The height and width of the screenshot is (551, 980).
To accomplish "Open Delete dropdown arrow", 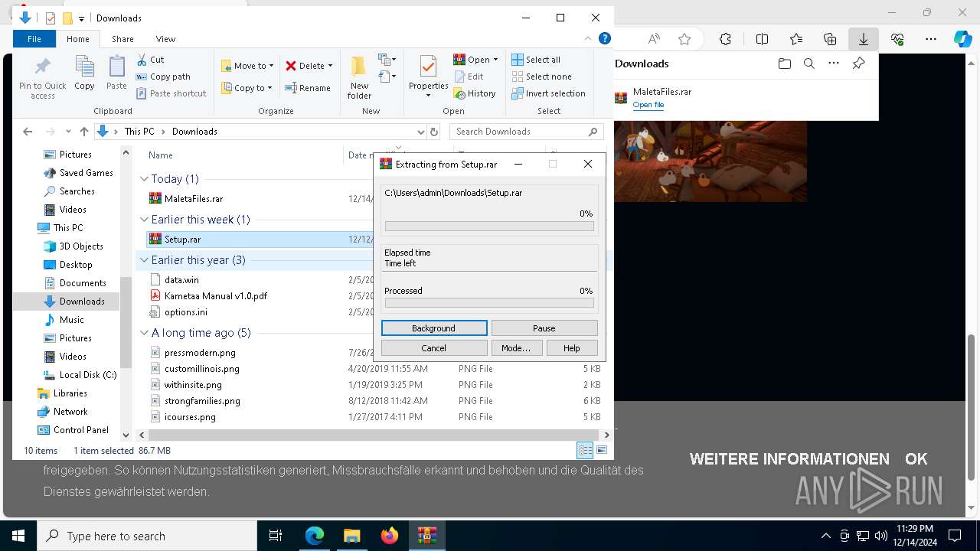I will pos(330,66).
